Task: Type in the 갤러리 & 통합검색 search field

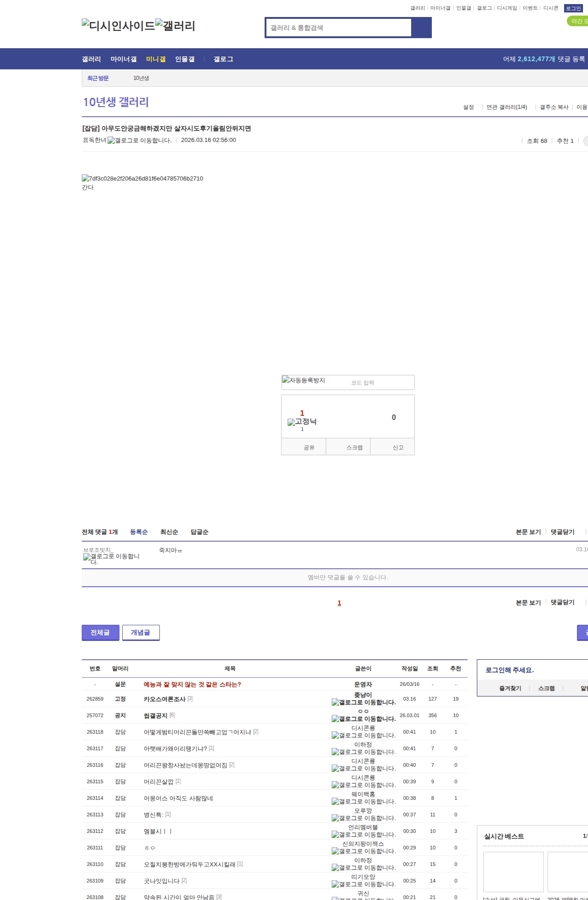Action: point(339,28)
